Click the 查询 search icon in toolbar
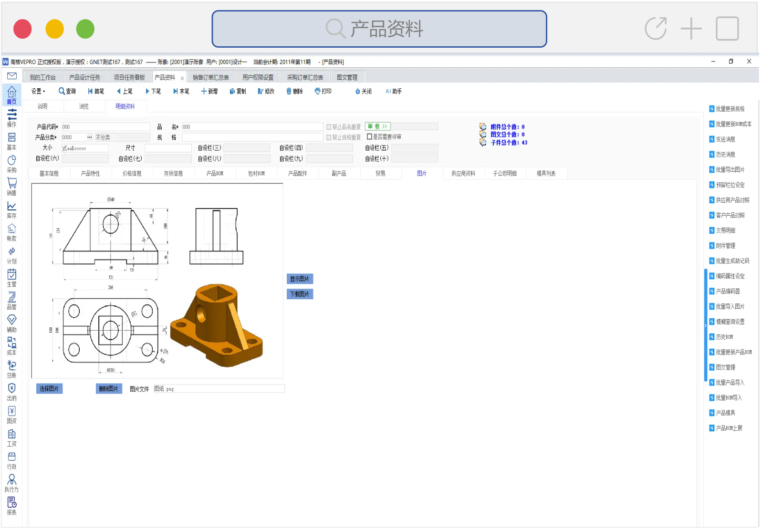 (x=62, y=91)
